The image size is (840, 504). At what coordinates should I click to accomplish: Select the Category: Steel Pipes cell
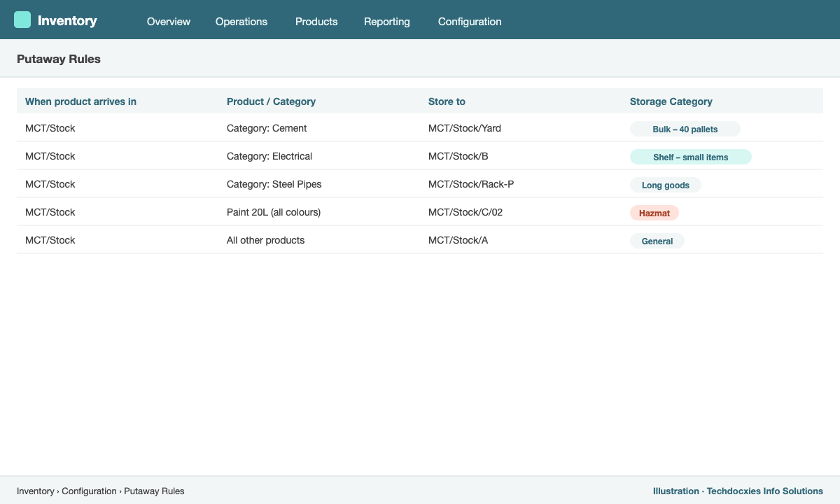274,184
